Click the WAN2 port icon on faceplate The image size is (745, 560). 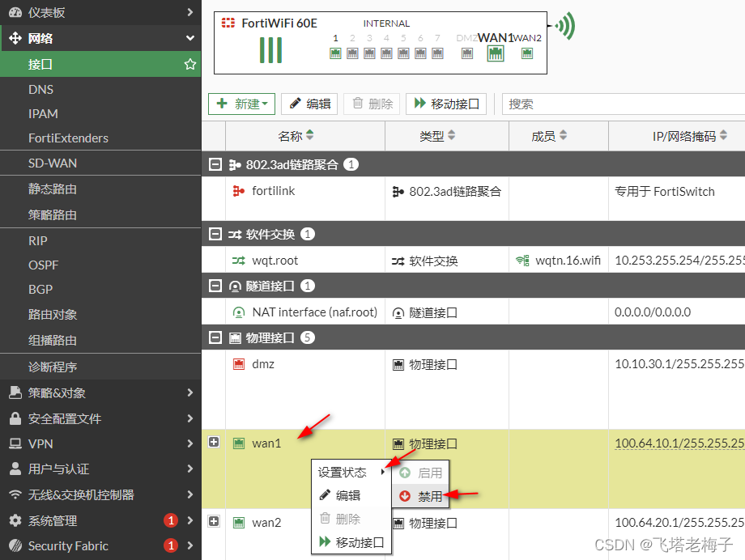pyautogui.click(x=527, y=53)
